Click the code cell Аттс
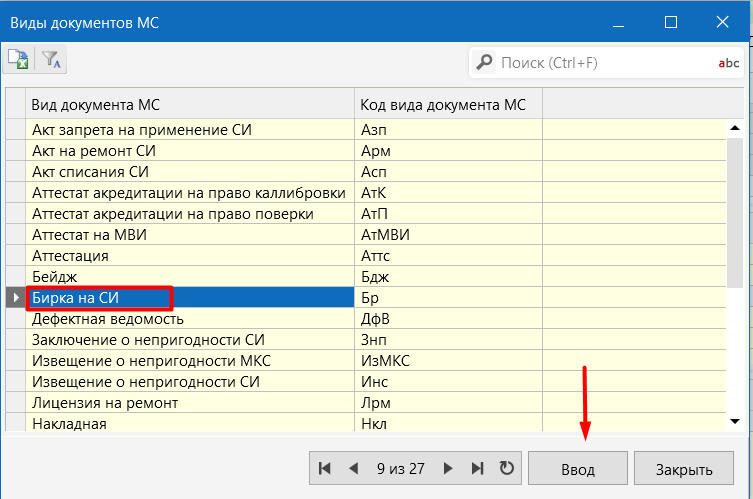Screen dimensions: 753x499 (x=449, y=256)
